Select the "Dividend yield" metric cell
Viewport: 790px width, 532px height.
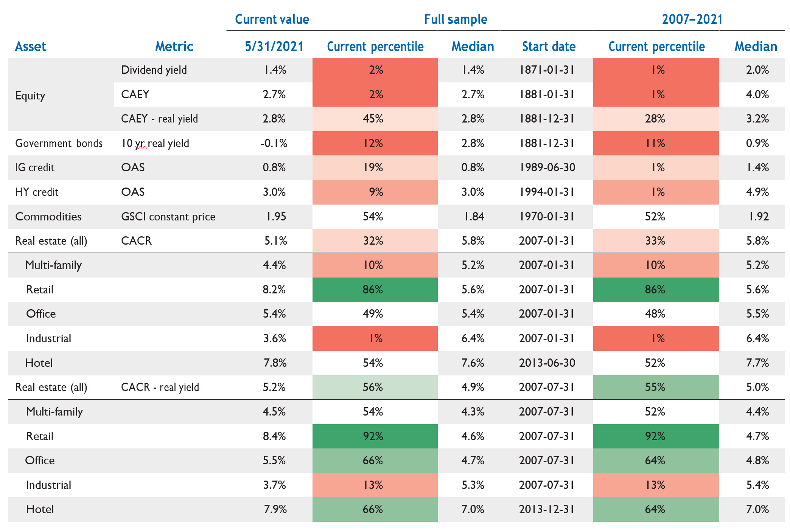coord(154,70)
